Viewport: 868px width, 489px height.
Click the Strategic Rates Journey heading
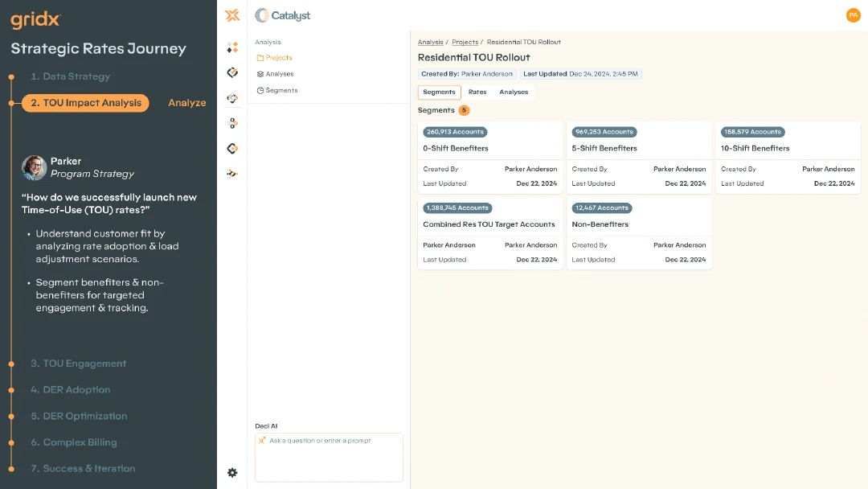[99, 49]
